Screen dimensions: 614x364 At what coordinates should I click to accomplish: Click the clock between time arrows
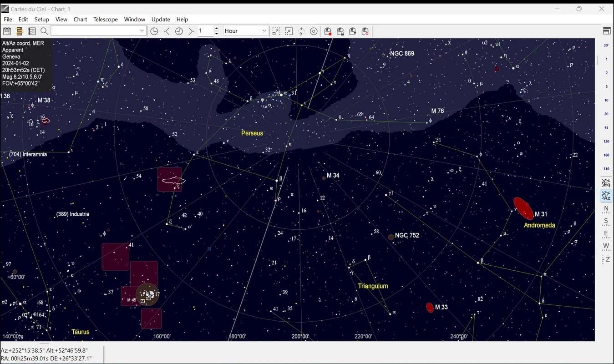coord(179,31)
